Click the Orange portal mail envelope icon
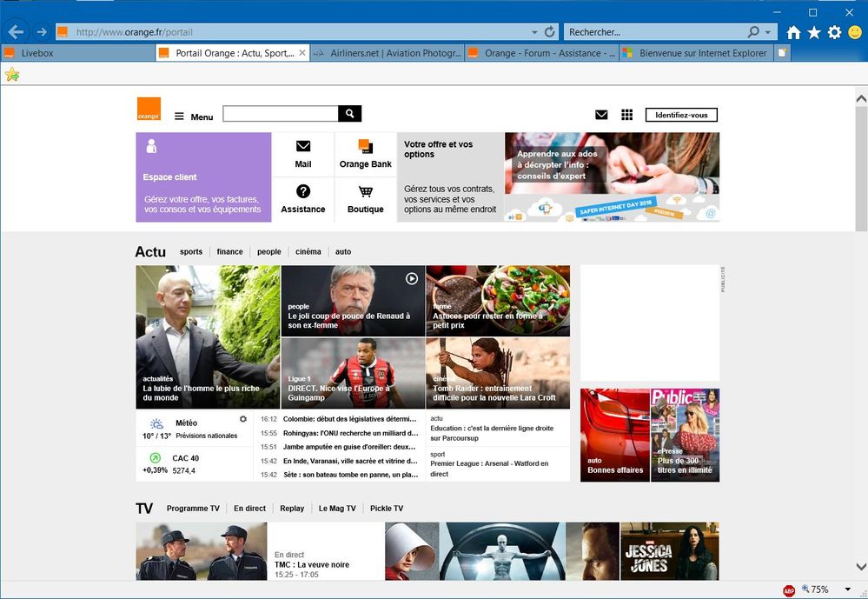This screenshot has width=868, height=599. [601, 115]
